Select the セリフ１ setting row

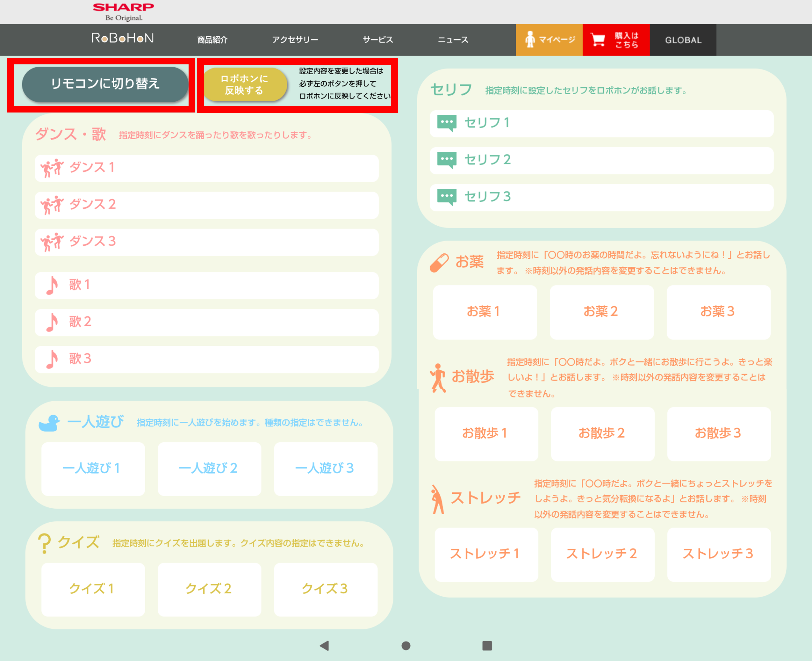point(601,123)
